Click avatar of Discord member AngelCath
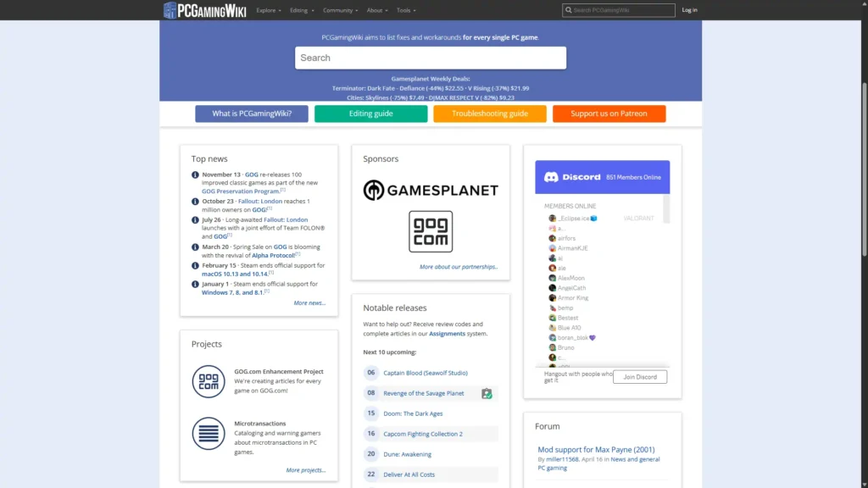The width and height of the screenshot is (868, 488). pos(552,288)
